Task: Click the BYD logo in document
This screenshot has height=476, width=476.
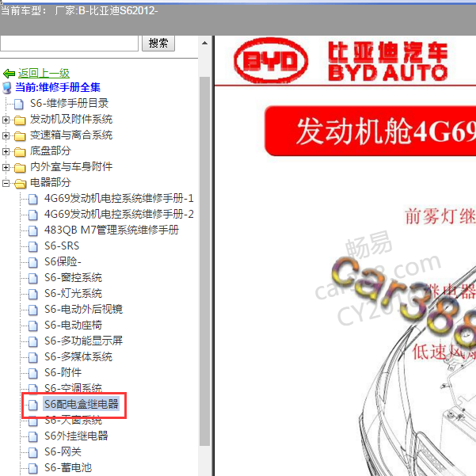Action: pyautogui.click(x=271, y=60)
